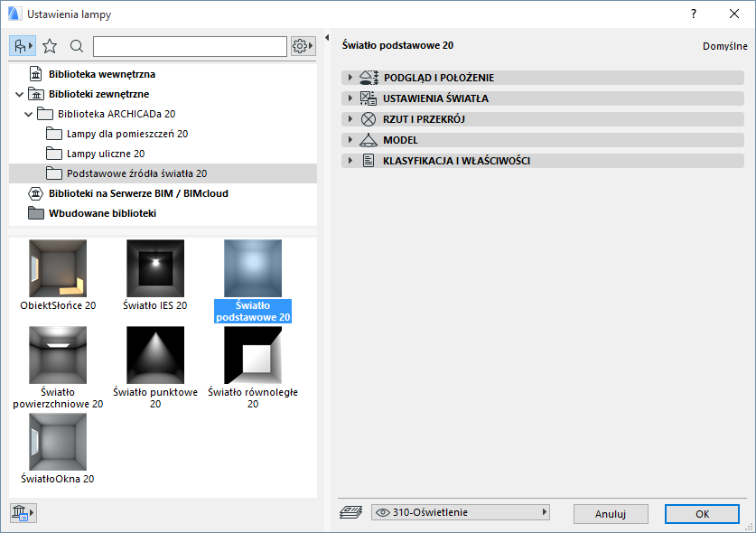Click the object browser view icon

pos(20,45)
